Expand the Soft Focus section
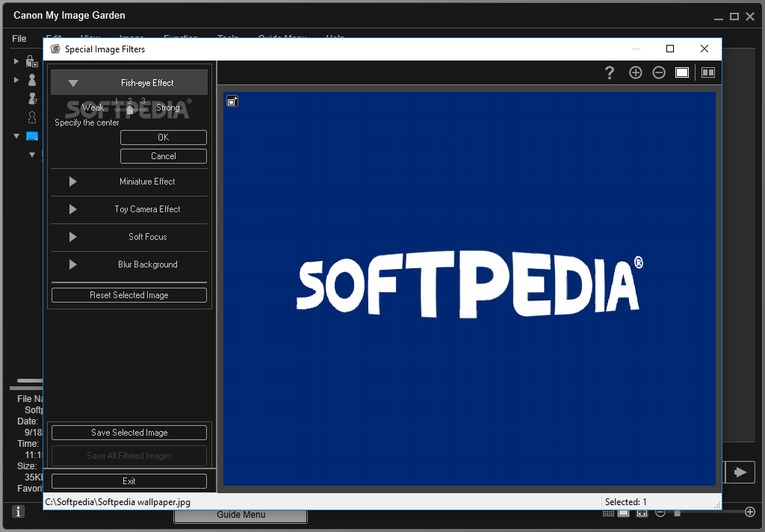 (72, 237)
